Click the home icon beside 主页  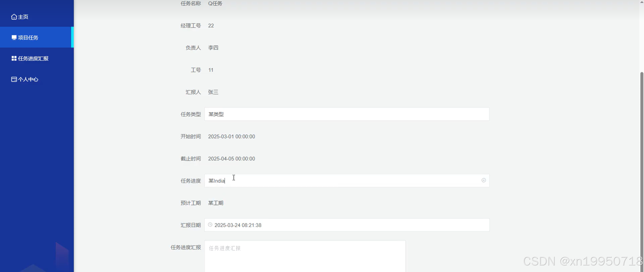pos(14,17)
